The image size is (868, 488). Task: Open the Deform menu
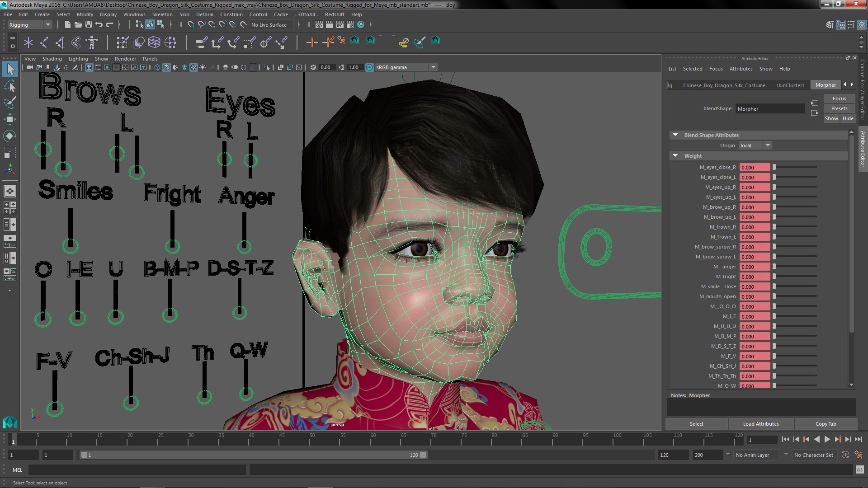[x=204, y=14]
